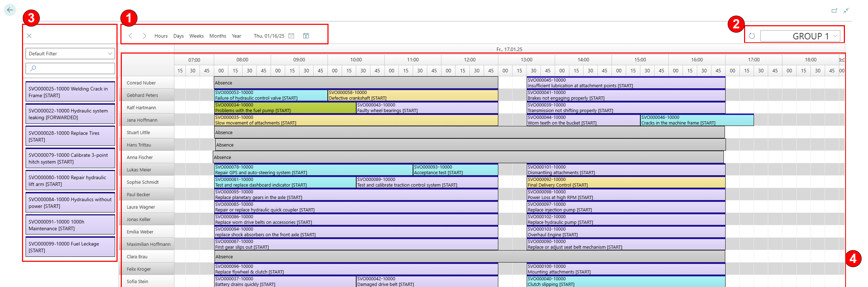The image size is (868, 287).
Task: Switch to Hours view
Action: 161,36
